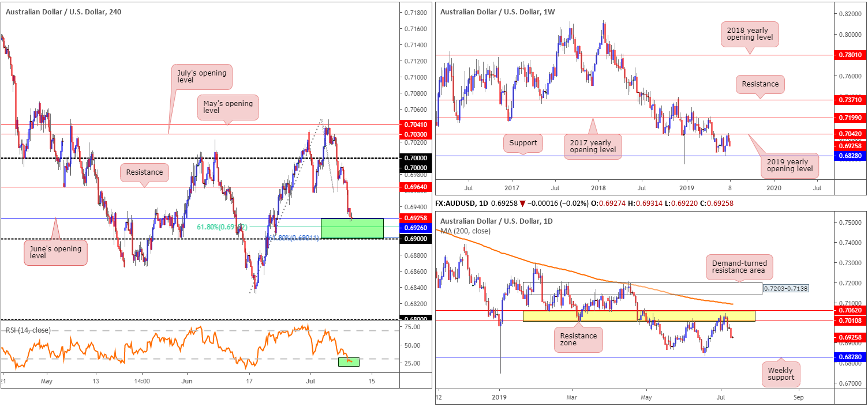
Task: Select the July's opening level callout
Action: [201, 77]
